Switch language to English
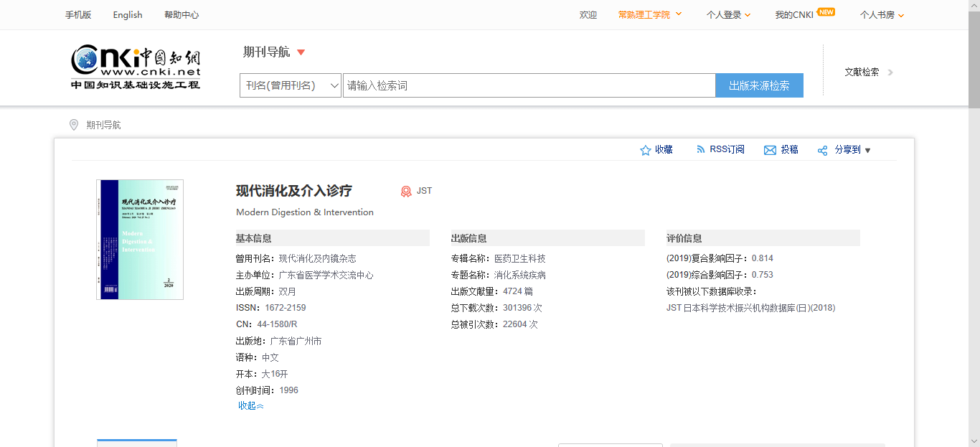 [x=128, y=14]
